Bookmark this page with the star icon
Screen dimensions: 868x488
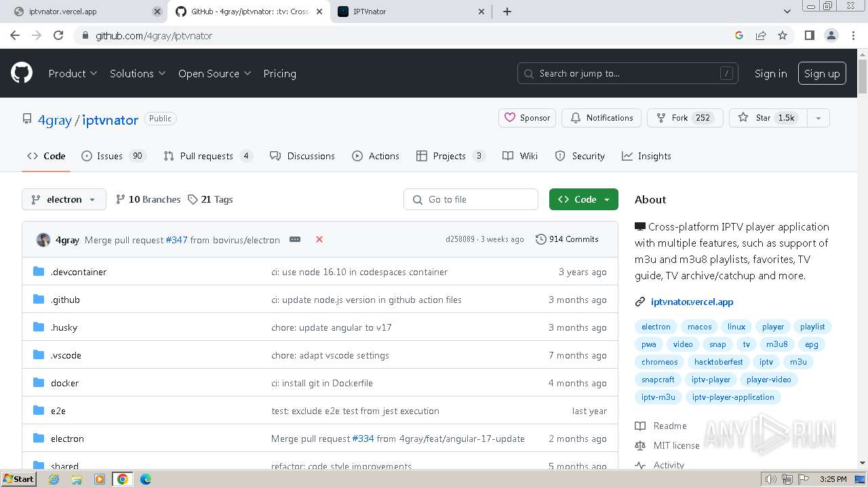coord(783,35)
